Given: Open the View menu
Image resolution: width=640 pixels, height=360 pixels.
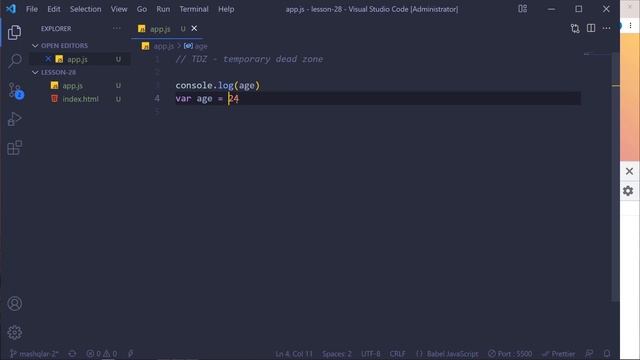Looking at the screenshot, I should (119, 9).
